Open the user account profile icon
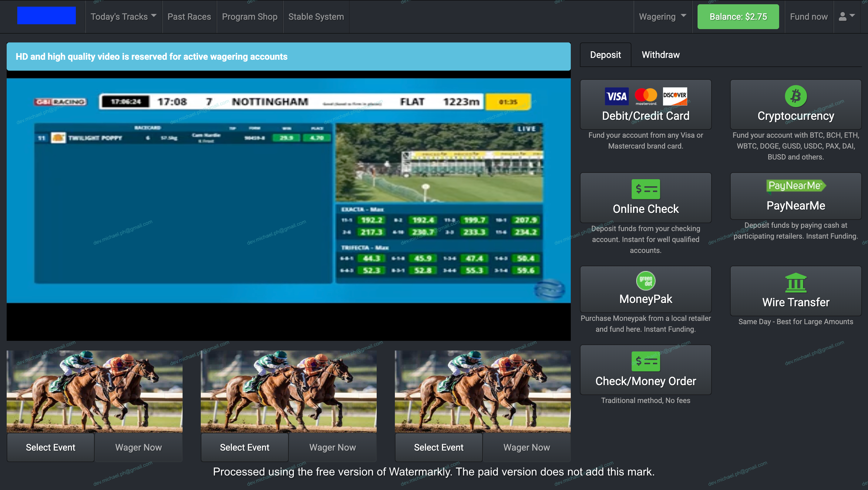 tap(843, 16)
